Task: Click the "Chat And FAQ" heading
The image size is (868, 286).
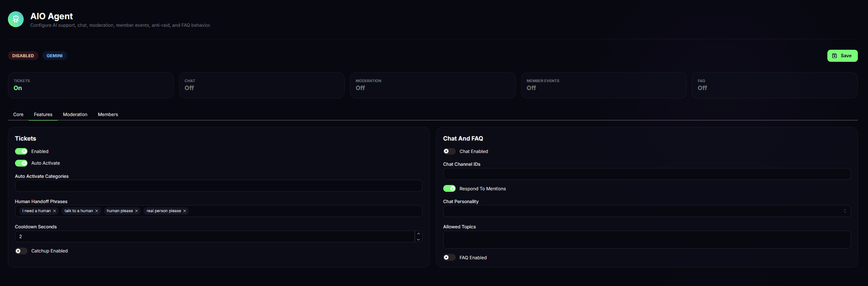Action: click(463, 139)
